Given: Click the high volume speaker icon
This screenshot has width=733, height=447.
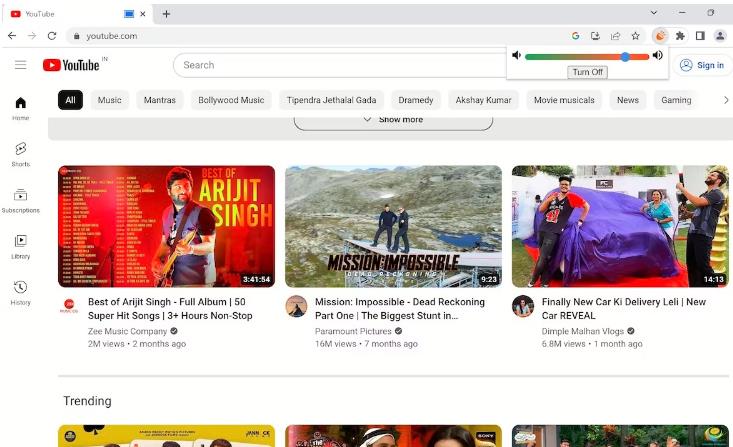Looking at the screenshot, I should click(657, 55).
